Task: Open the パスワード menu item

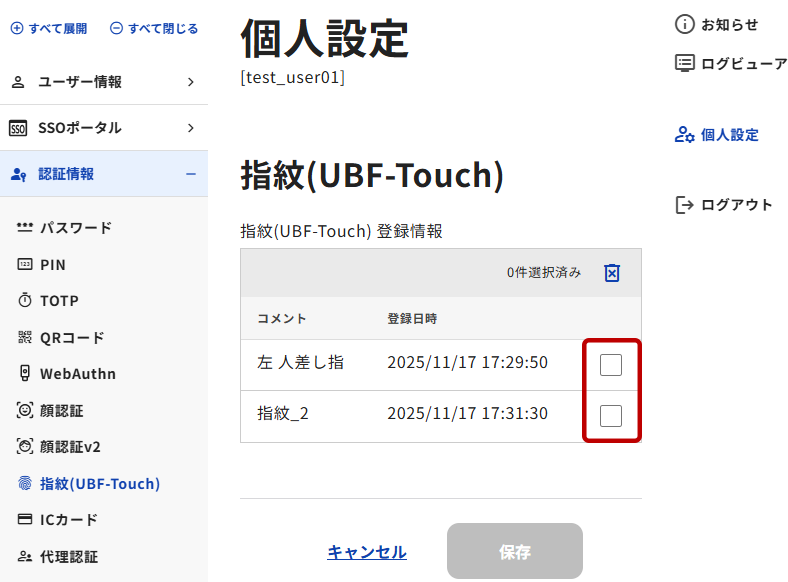Action: point(75,228)
